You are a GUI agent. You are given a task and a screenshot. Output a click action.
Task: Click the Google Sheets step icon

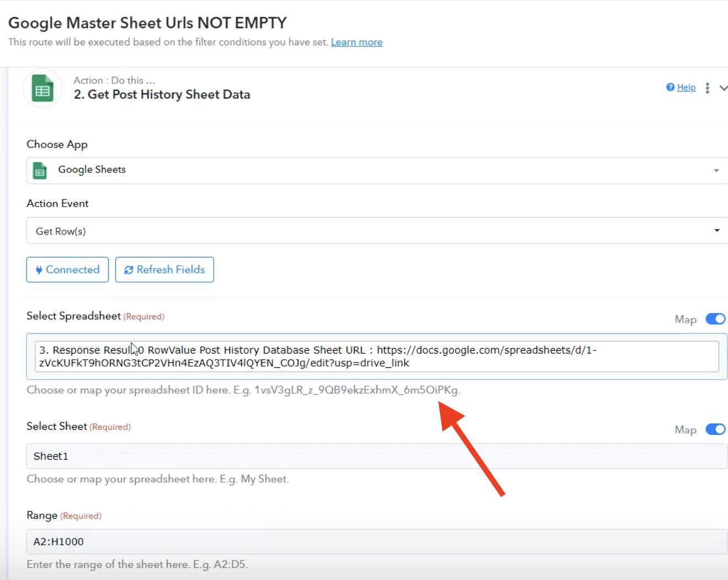point(42,88)
